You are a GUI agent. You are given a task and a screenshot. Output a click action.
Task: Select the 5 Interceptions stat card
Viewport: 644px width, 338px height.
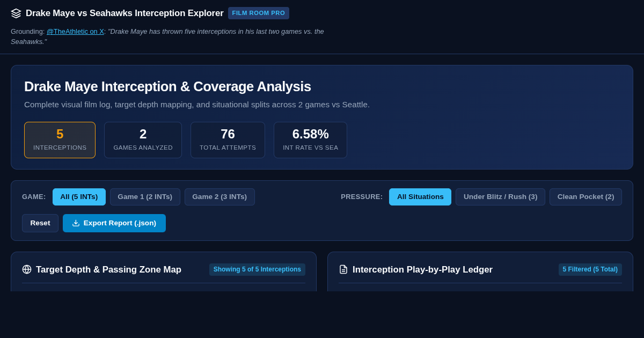60,140
